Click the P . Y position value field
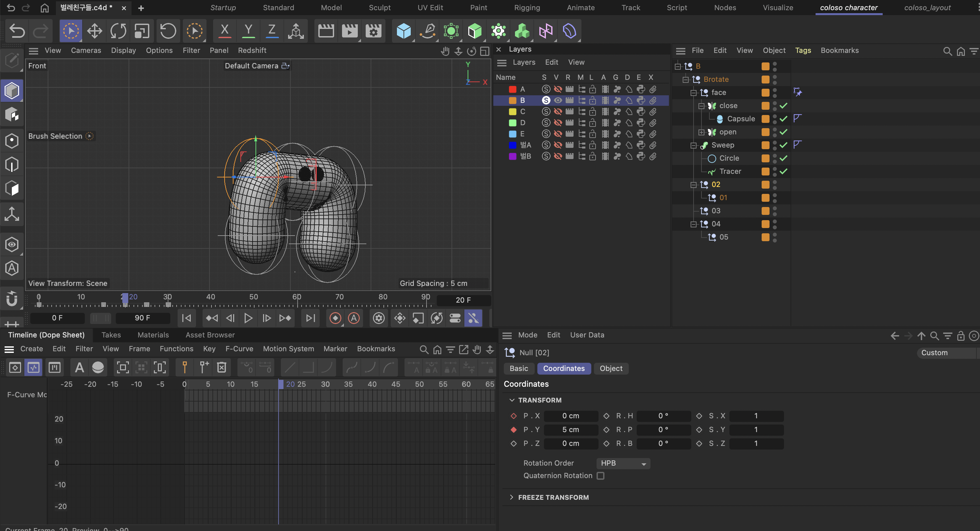The width and height of the screenshot is (980, 531). (571, 429)
